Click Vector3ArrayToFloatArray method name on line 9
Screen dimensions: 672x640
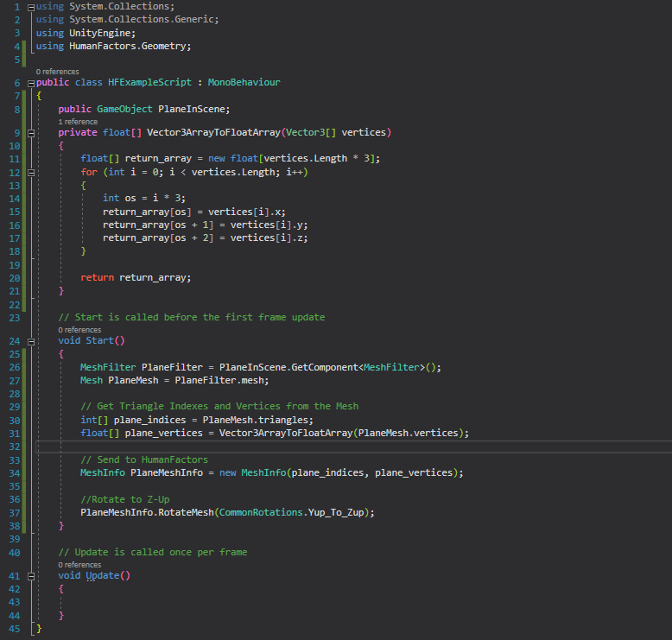click(x=213, y=132)
